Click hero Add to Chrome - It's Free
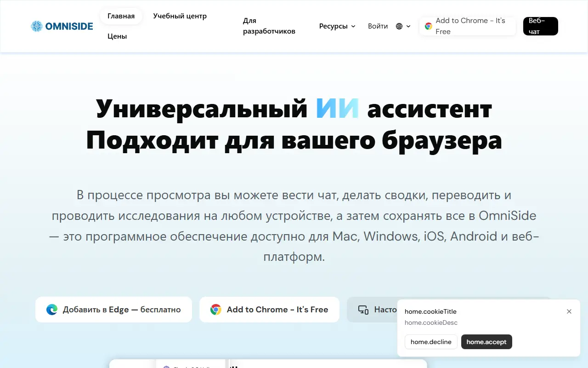588x368 pixels. click(x=269, y=310)
